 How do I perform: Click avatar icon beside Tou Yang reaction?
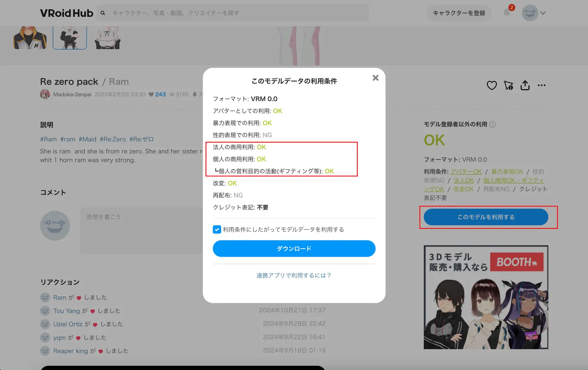click(45, 311)
